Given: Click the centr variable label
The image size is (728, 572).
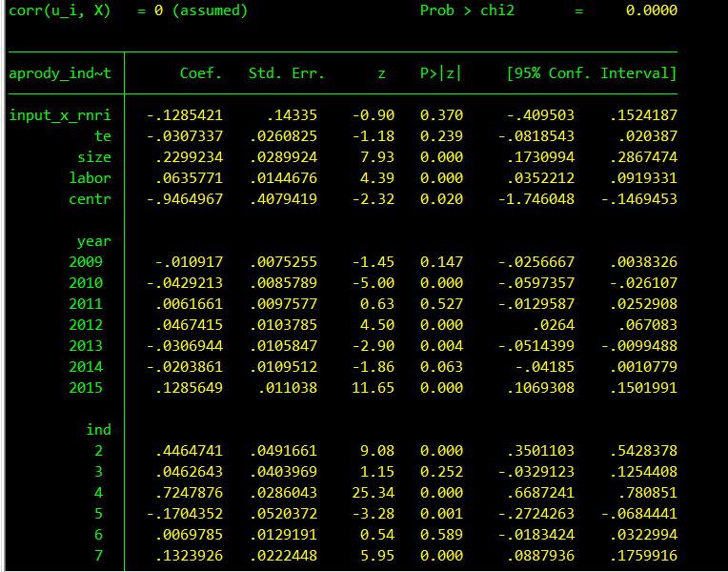Looking at the screenshot, I should point(91,199).
